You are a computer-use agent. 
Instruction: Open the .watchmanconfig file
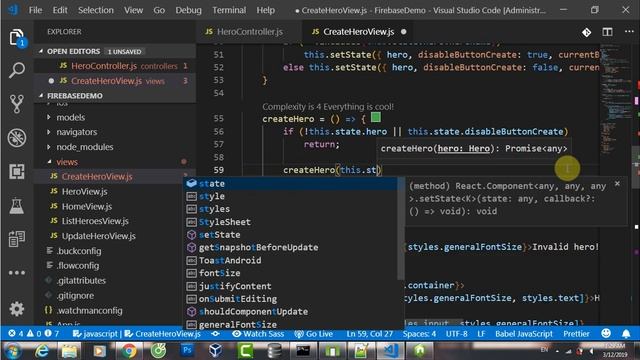click(x=89, y=311)
